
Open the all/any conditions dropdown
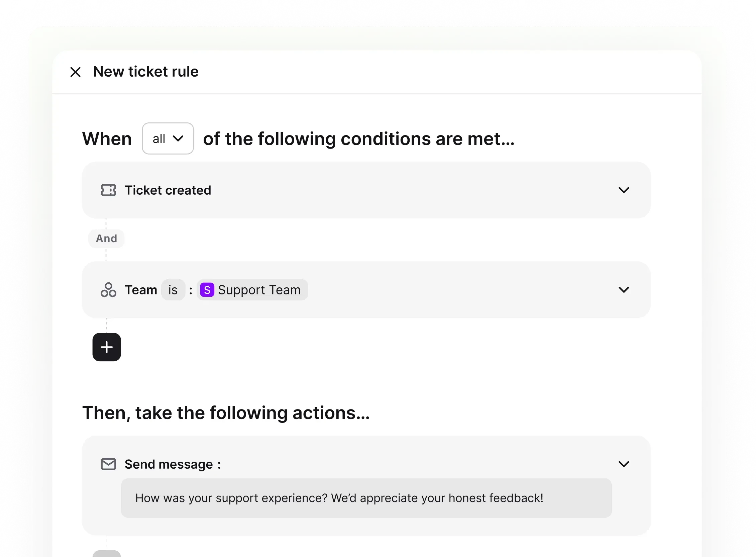click(x=168, y=138)
